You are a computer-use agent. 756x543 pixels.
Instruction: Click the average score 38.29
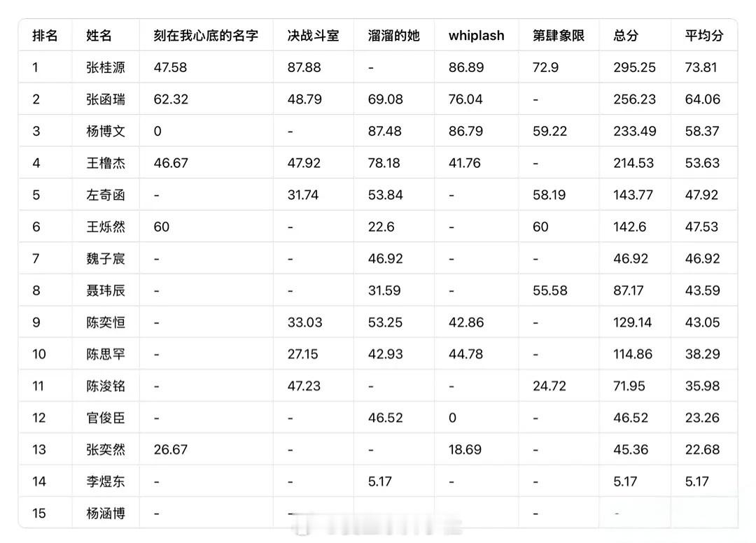(703, 354)
